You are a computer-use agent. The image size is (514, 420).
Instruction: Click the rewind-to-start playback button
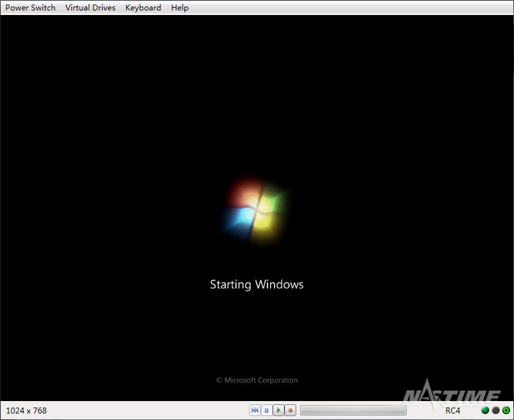coord(255,410)
